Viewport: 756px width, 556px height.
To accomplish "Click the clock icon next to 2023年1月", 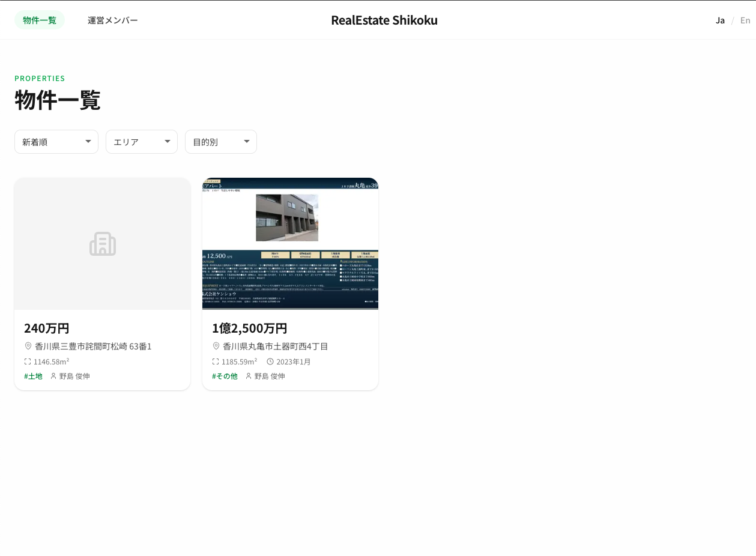I will tap(270, 361).
